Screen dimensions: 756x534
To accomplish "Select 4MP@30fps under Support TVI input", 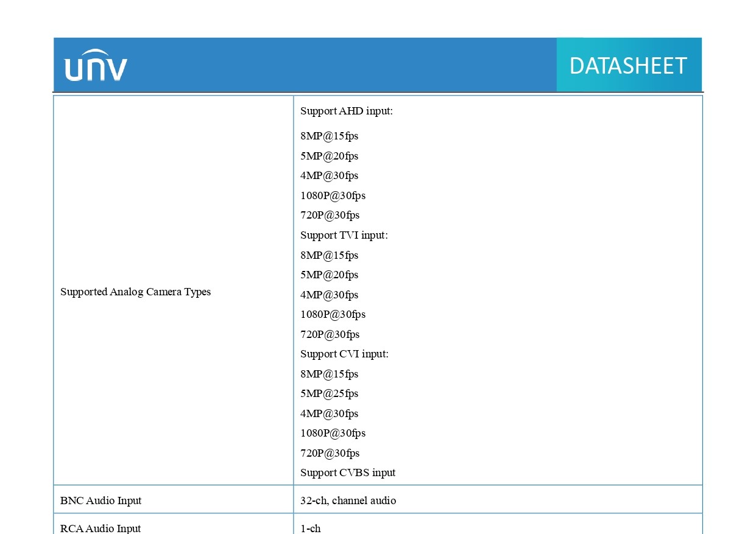I will [329, 295].
